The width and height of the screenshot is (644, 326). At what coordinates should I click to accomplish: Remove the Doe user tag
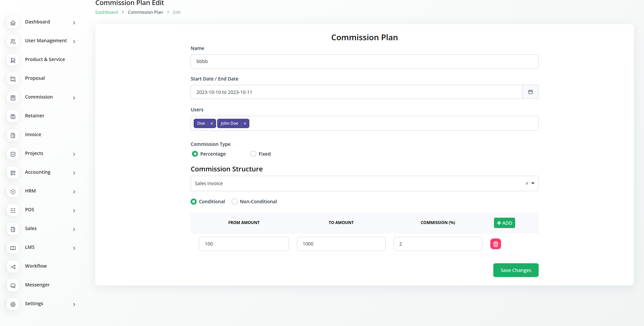point(212,123)
